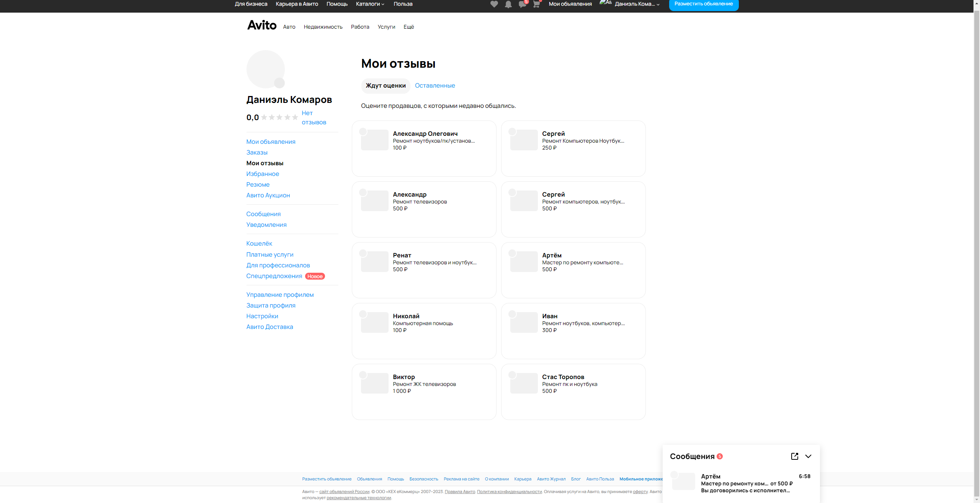Click Разместить объявление button

coord(703,4)
